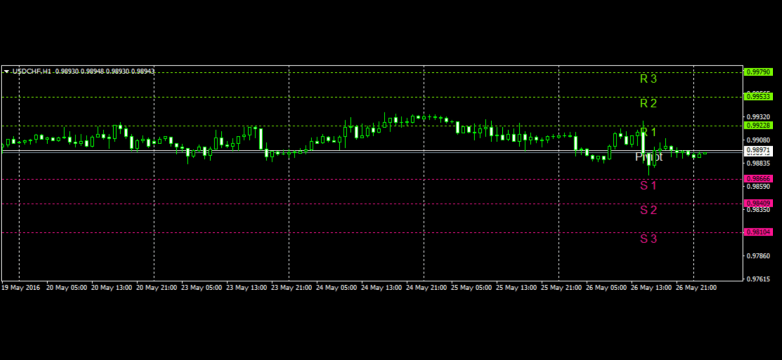Click the 25 May 05:00 time label

coord(471,288)
